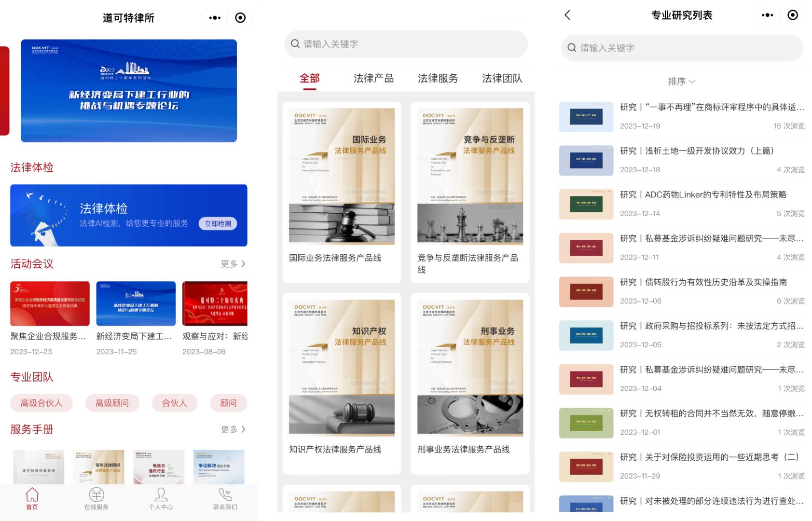Screen dimensions: 812x521
Task: Tap the three-dot menu in 专业研究列表 header
Action: 767,15
